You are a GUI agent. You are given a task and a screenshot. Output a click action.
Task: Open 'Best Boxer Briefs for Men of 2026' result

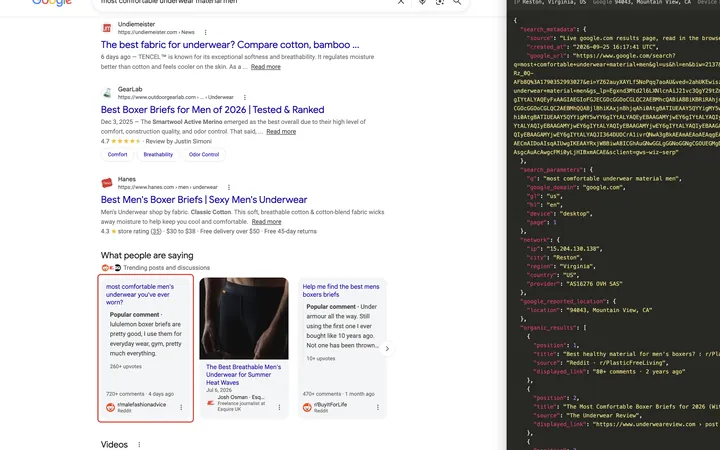pos(213,110)
